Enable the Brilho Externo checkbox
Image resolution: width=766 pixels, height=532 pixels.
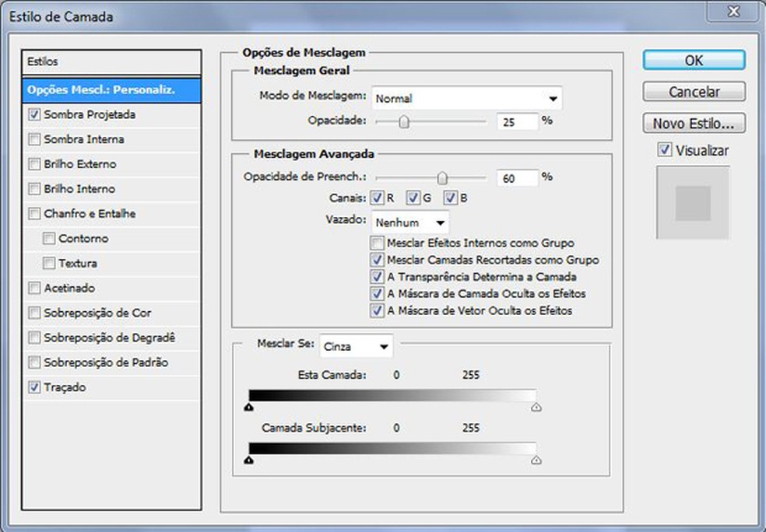pyautogui.click(x=34, y=164)
